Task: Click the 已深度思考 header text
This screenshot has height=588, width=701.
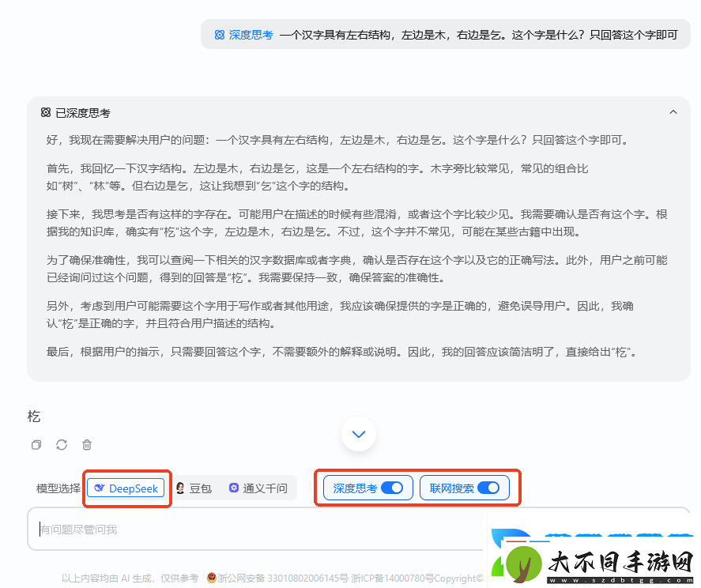Action: tap(83, 113)
